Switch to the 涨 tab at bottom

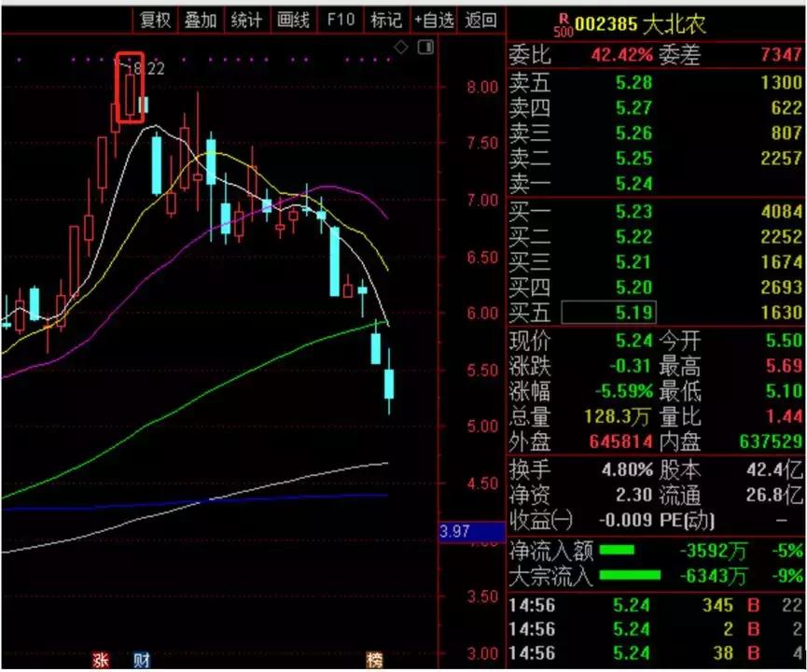click(x=103, y=659)
